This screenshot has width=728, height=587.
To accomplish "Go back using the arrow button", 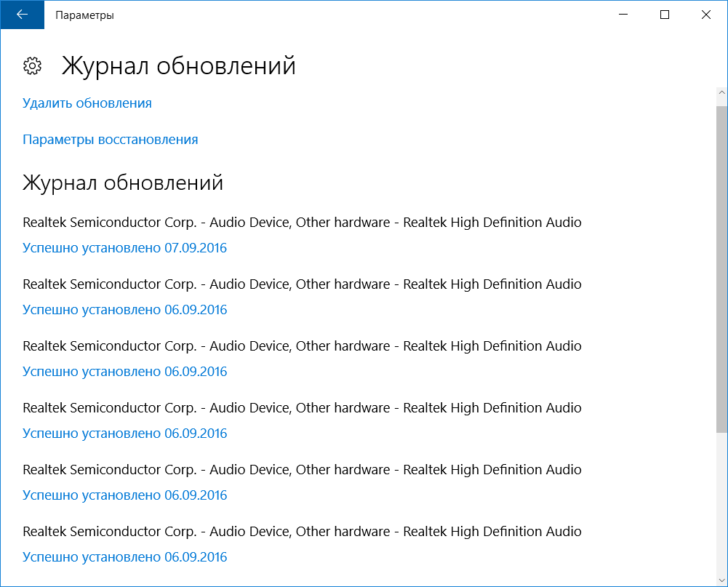I will pyautogui.click(x=23, y=15).
